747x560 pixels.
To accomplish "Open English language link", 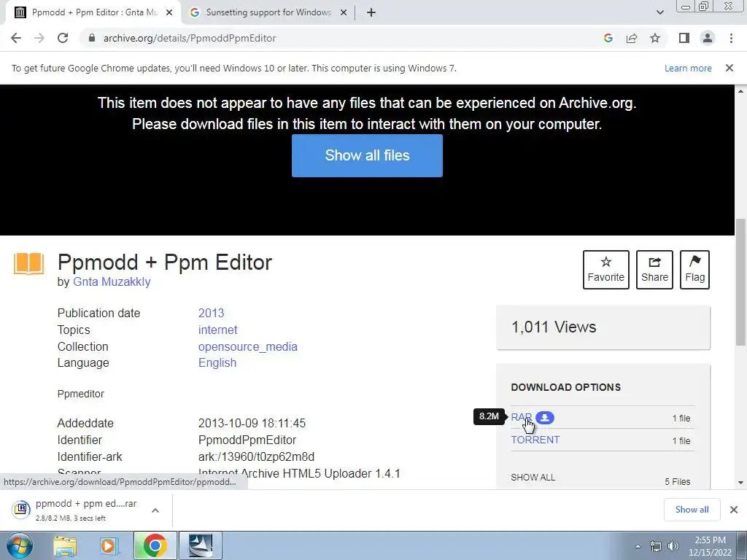I will pos(217,362).
